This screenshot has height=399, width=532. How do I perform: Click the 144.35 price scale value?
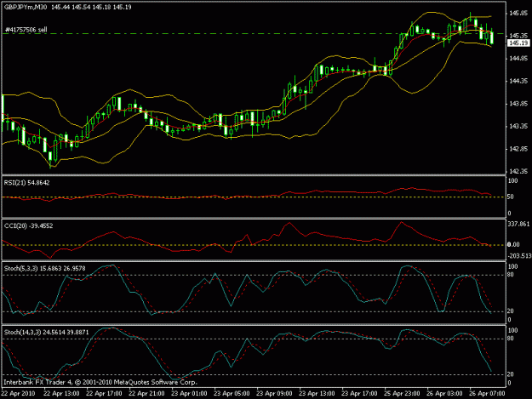(518, 81)
